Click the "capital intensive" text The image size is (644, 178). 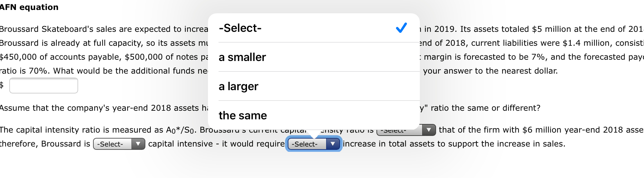pos(180,144)
